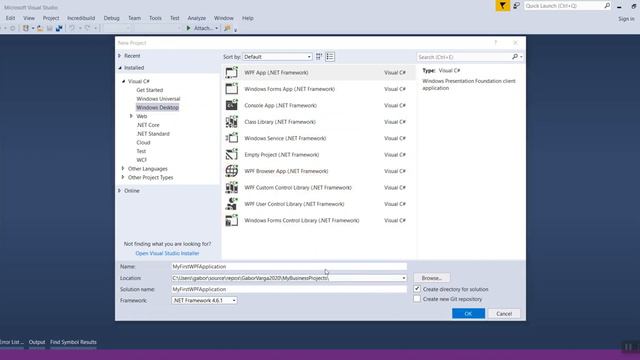This screenshot has height=360, width=640.
Task: Expand the Other Project Types node
Action: click(123, 177)
